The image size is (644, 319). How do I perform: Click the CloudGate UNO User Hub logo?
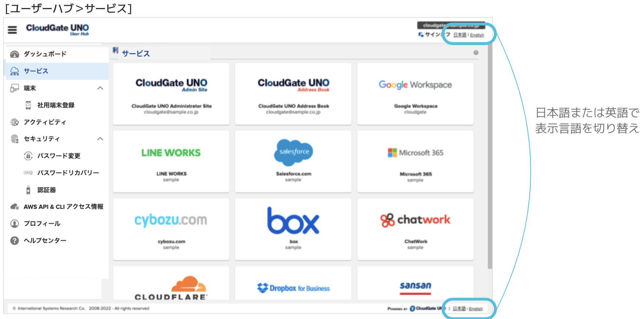[57, 30]
